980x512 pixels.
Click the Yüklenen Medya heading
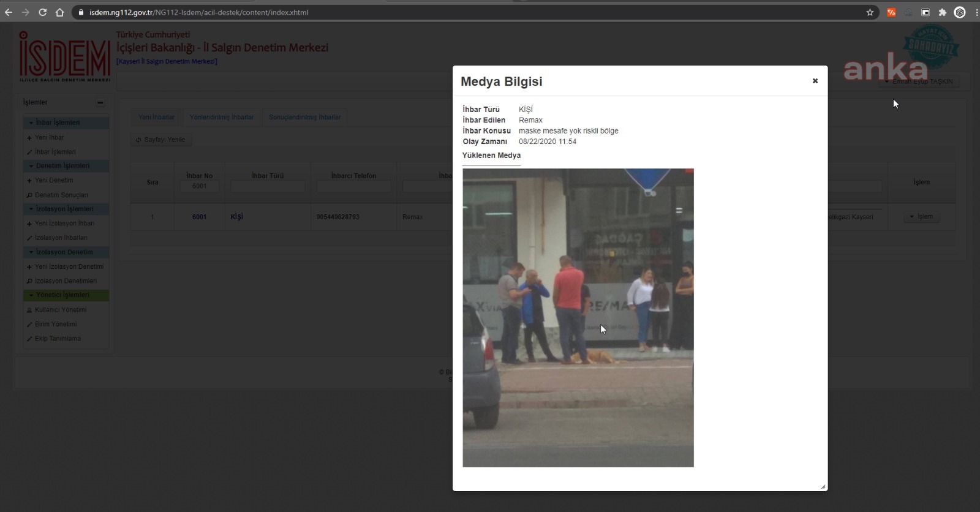tap(491, 156)
